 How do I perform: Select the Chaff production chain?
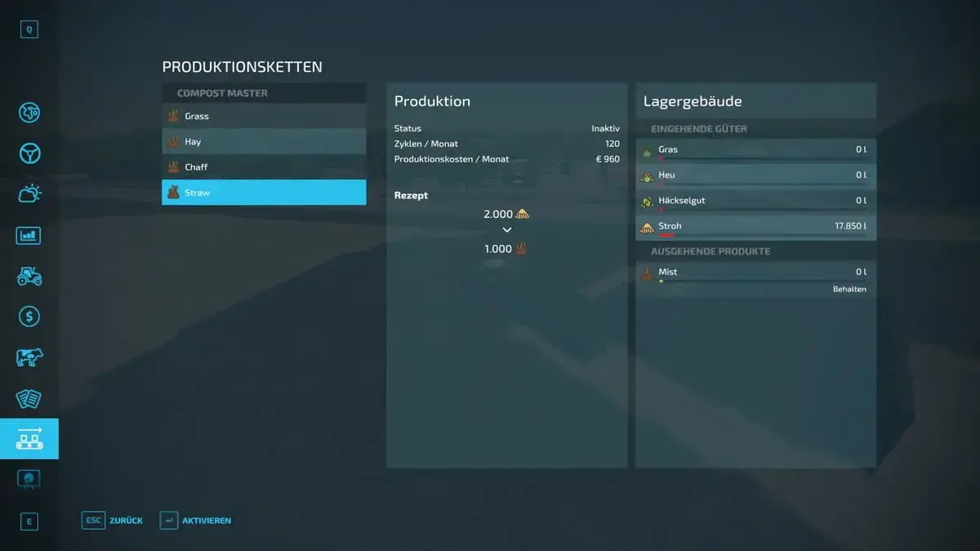[263, 167]
